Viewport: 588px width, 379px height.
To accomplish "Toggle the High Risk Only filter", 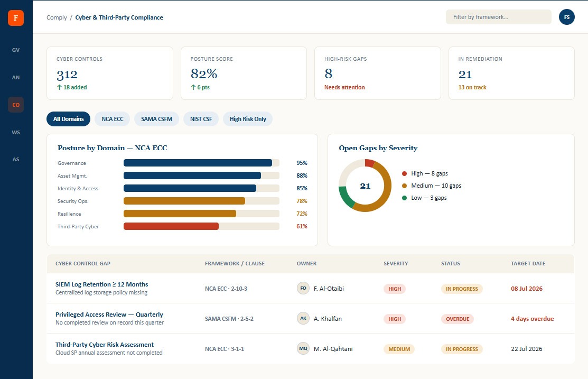I will (248, 119).
